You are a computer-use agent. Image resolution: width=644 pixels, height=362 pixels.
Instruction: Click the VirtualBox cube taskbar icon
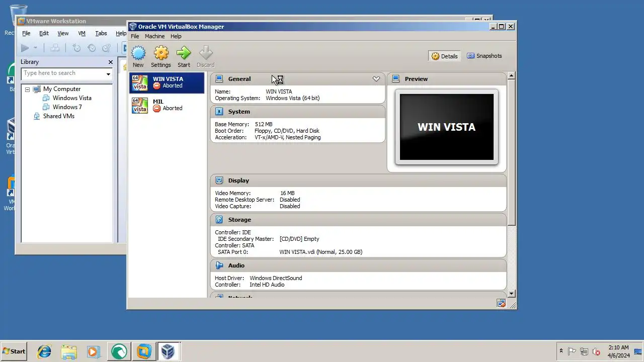coord(168,351)
